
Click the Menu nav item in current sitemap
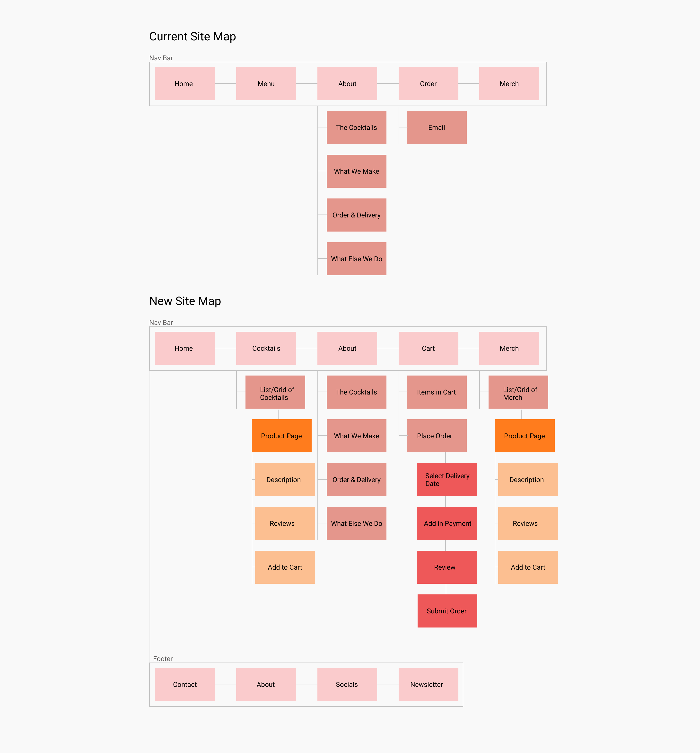pyautogui.click(x=266, y=84)
